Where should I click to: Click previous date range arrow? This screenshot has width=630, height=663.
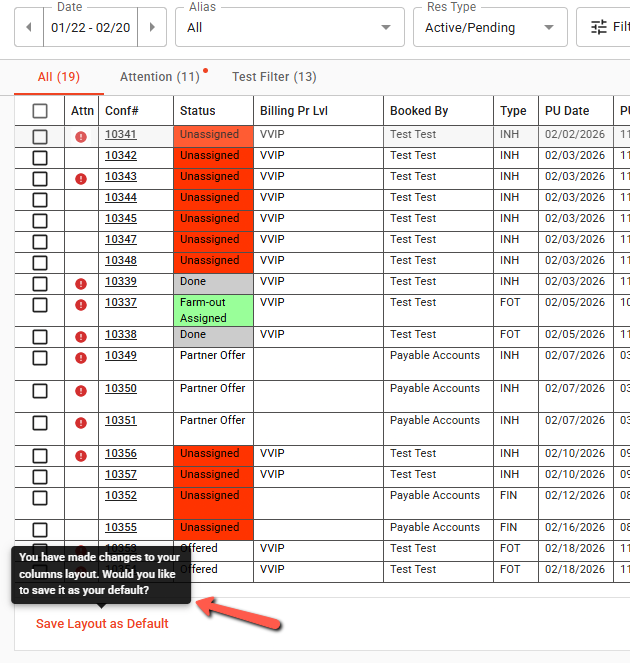[29, 27]
